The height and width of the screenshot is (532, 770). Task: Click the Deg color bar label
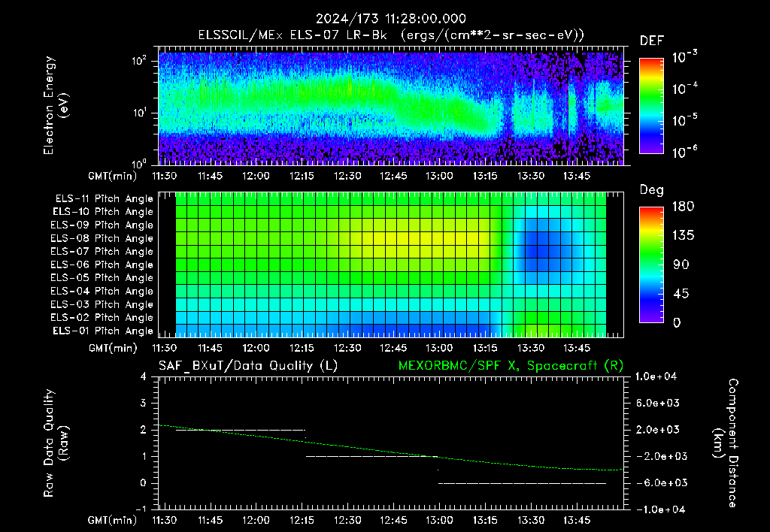point(652,190)
